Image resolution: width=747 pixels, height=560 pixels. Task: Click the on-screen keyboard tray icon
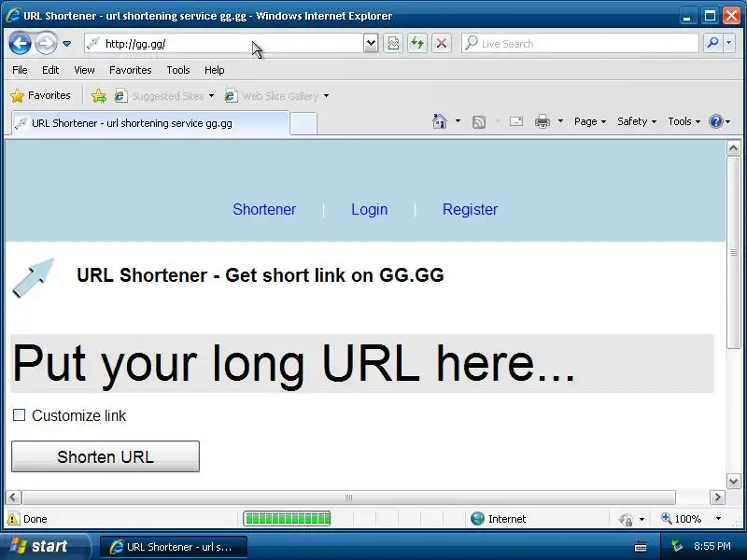[641, 547]
